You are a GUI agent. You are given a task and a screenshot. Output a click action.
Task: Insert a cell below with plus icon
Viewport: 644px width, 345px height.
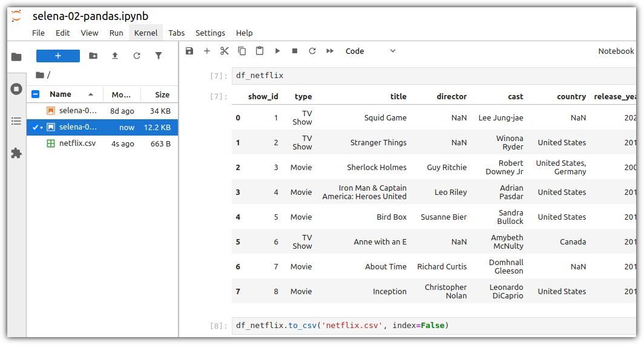[207, 51]
